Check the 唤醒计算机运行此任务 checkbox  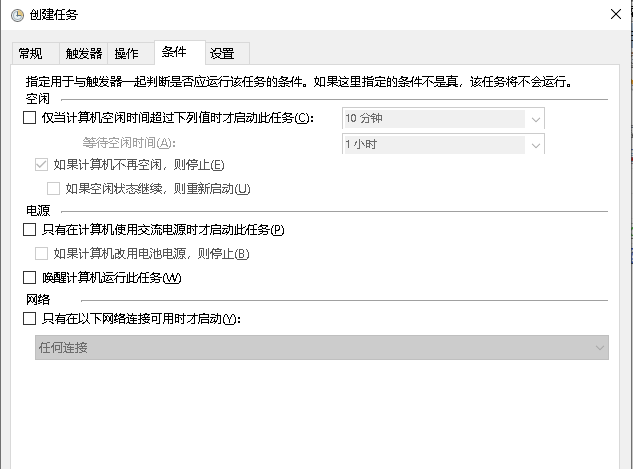(29, 278)
